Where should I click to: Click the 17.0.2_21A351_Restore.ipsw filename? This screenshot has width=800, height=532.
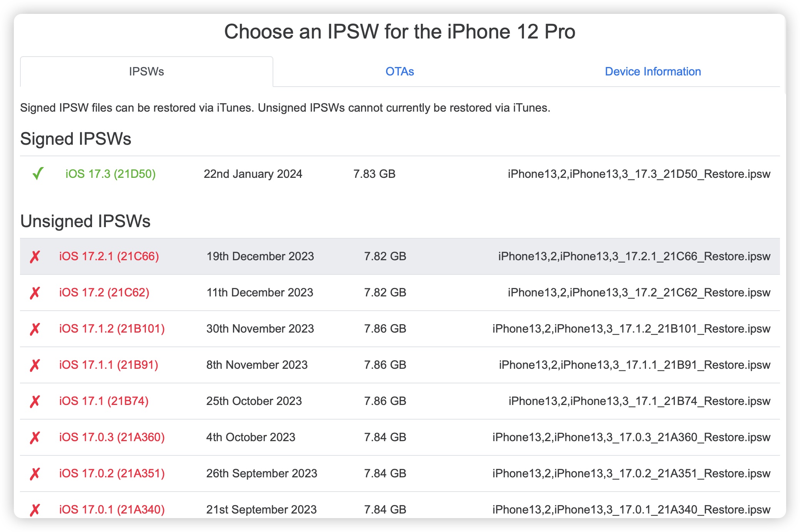[x=631, y=473]
